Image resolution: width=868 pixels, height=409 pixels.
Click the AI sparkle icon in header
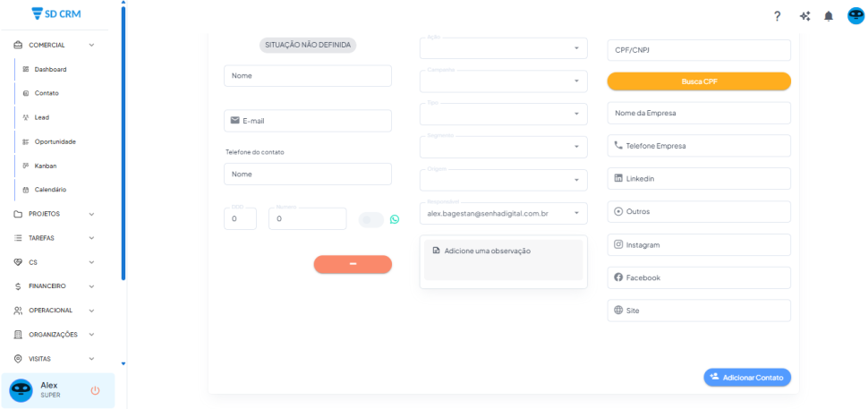(804, 16)
